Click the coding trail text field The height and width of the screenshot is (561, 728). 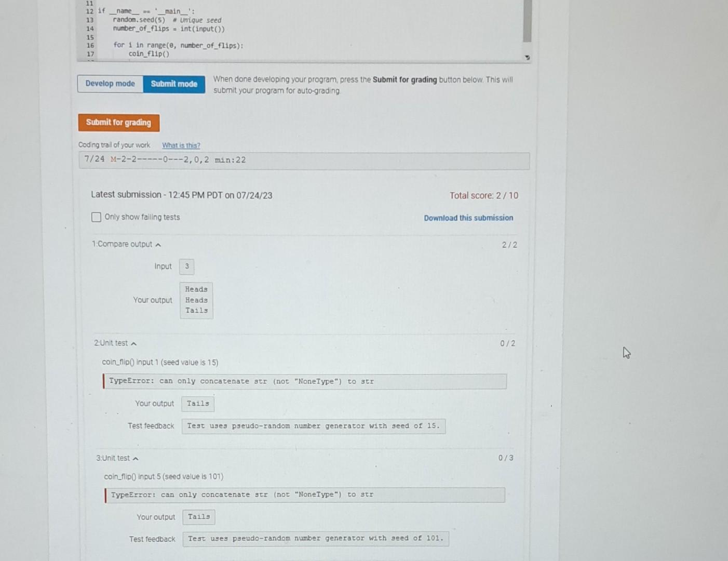click(x=304, y=160)
